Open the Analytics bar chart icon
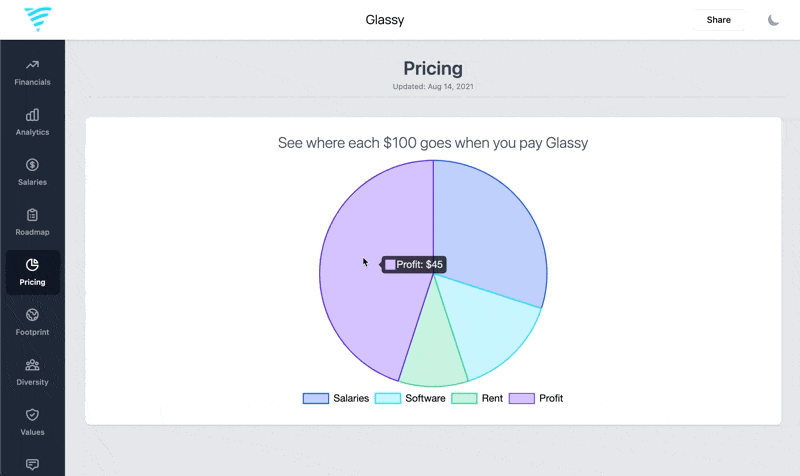Viewport: 800px width, 476px height. [32, 115]
